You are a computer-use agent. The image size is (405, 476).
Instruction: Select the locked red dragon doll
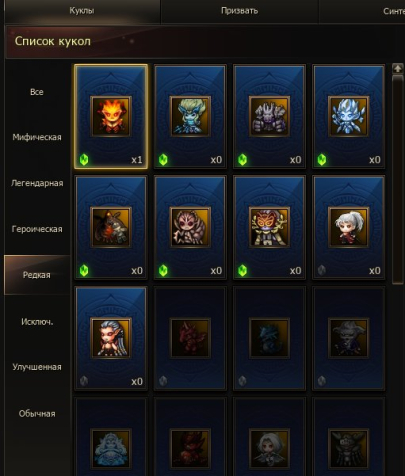click(x=190, y=338)
